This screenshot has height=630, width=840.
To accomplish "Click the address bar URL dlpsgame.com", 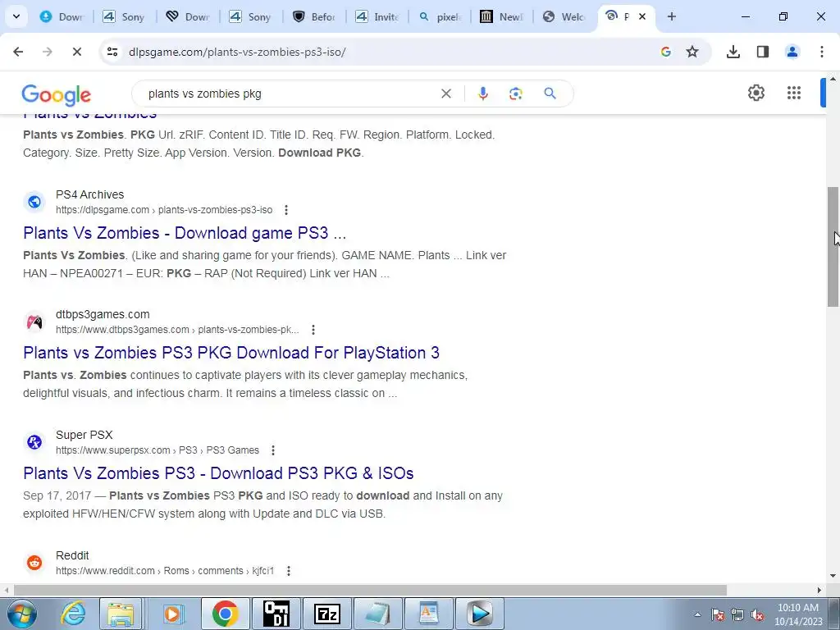I will (x=237, y=52).
